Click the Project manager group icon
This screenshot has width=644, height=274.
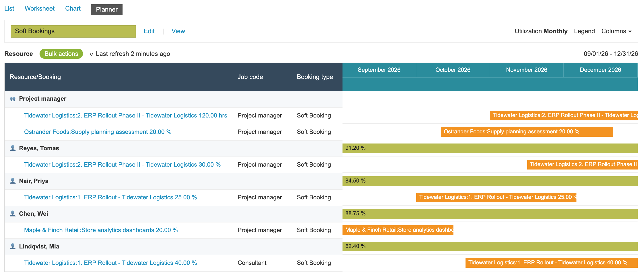pyautogui.click(x=13, y=99)
